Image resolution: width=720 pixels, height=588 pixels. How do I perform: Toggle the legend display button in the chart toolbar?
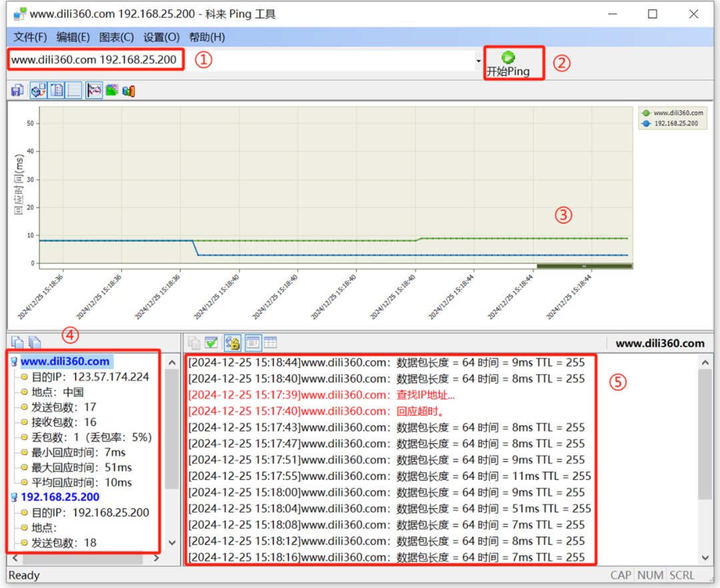point(57,90)
